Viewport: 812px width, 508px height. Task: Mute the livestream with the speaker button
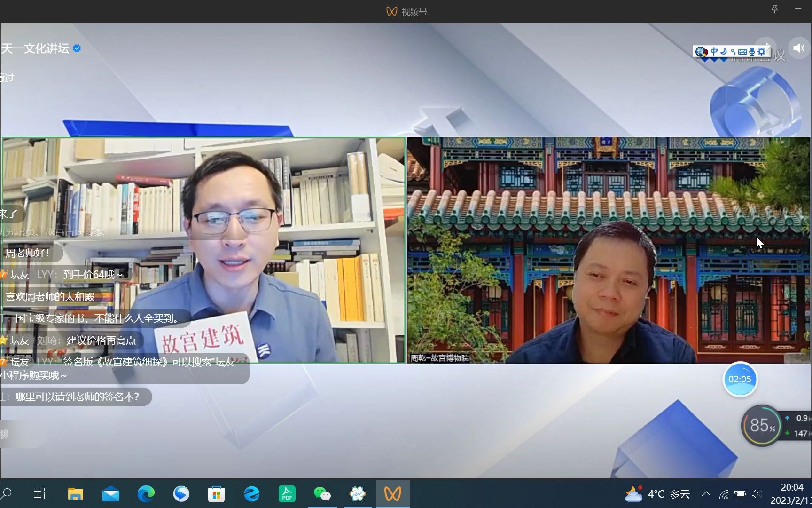point(799,48)
